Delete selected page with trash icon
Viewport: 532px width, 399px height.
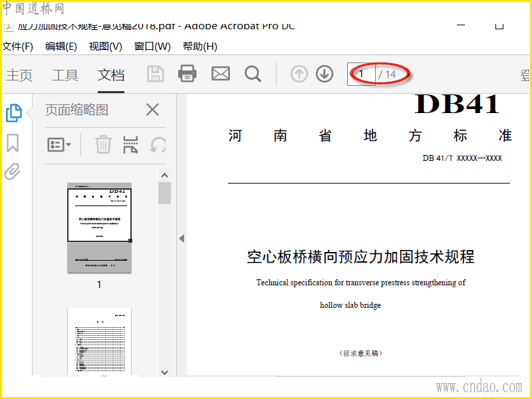tap(103, 144)
